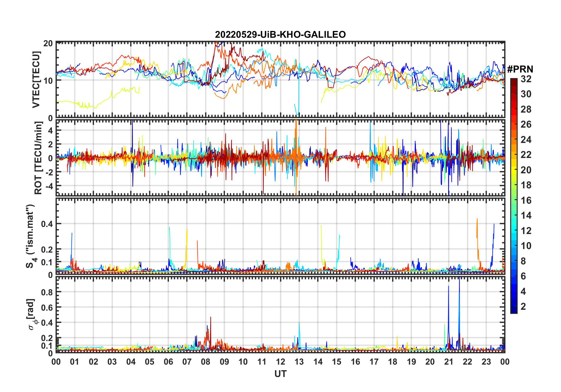Viewport: 561px width, 392px height.
Task: Click x-axis tick label "09"
Action: pos(224,362)
